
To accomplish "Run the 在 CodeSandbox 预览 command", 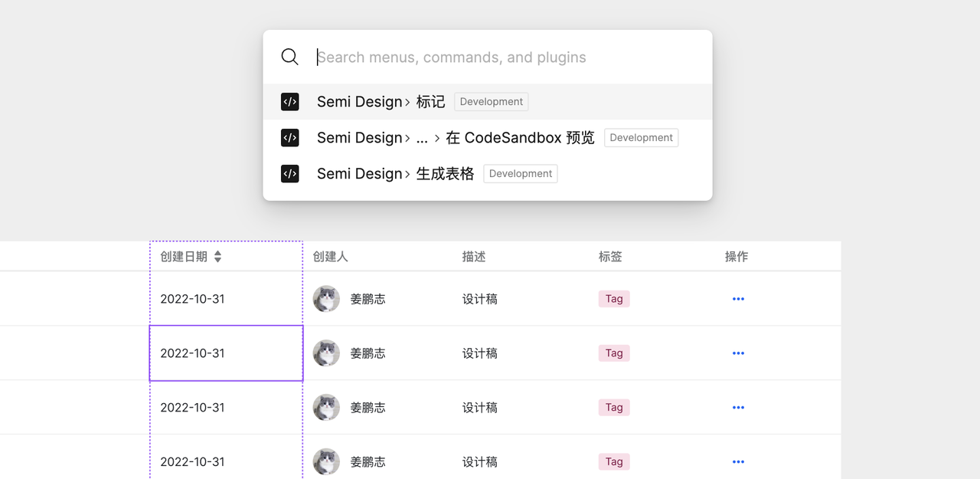I will coord(519,138).
